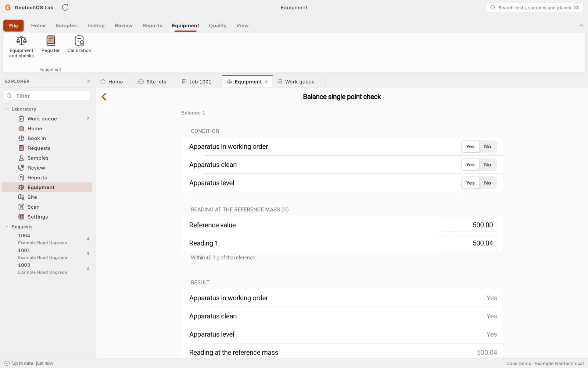
Task: Open Home item in Explorer sidebar
Action: click(47, 128)
